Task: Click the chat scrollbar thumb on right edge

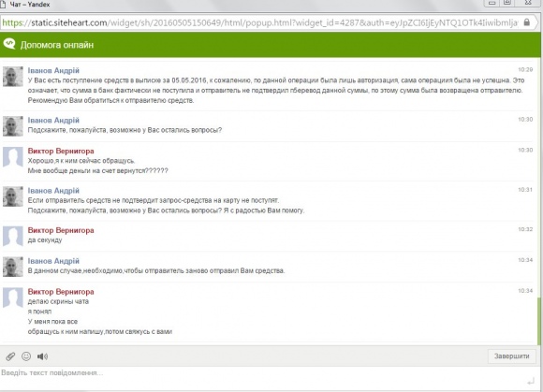Action: 539,321
